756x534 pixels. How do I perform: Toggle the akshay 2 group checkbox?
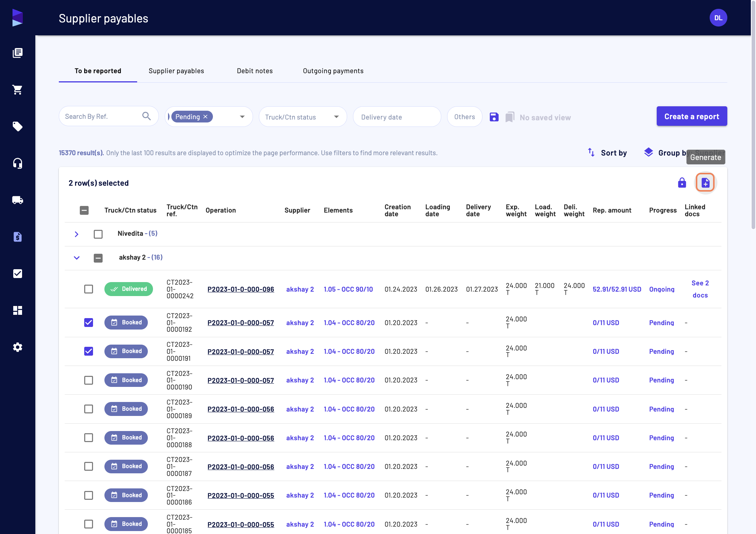98,258
